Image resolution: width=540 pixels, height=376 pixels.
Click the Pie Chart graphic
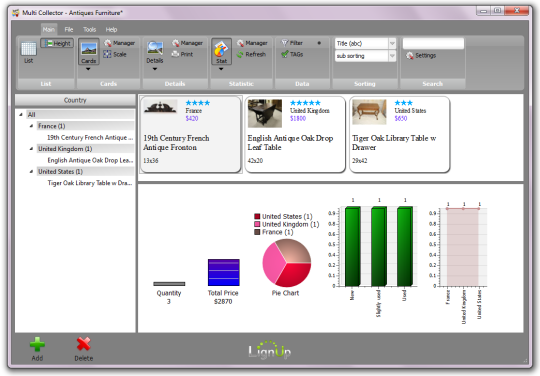287,263
